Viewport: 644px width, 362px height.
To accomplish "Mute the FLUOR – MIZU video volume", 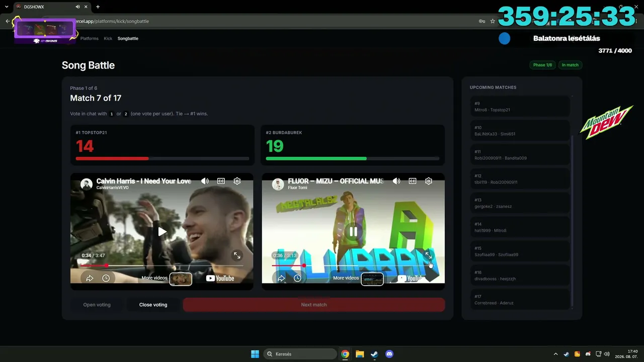I will [396, 181].
